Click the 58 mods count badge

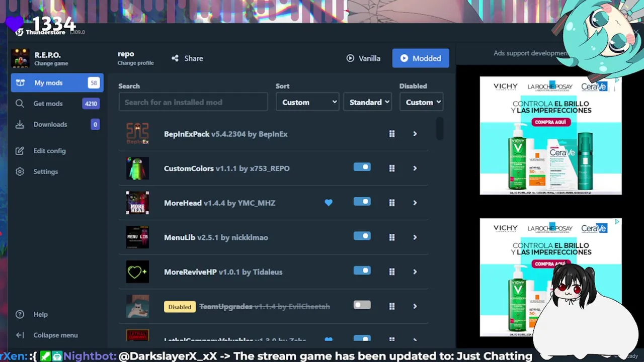(x=94, y=83)
